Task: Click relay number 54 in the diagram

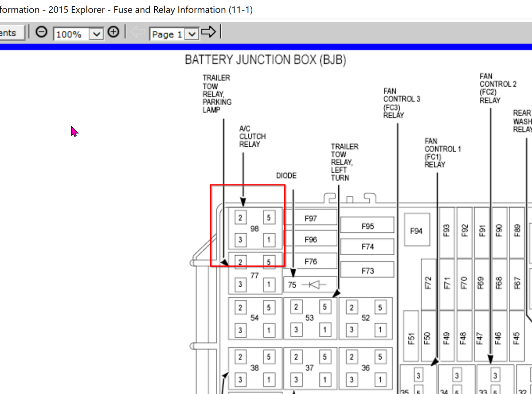Action: click(x=255, y=318)
